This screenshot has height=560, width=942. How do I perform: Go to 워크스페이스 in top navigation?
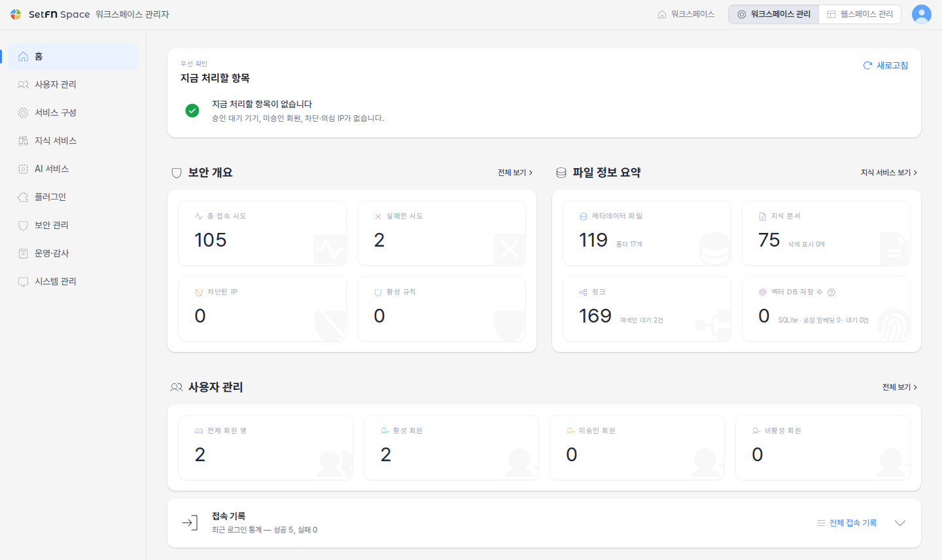pyautogui.click(x=686, y=14)
